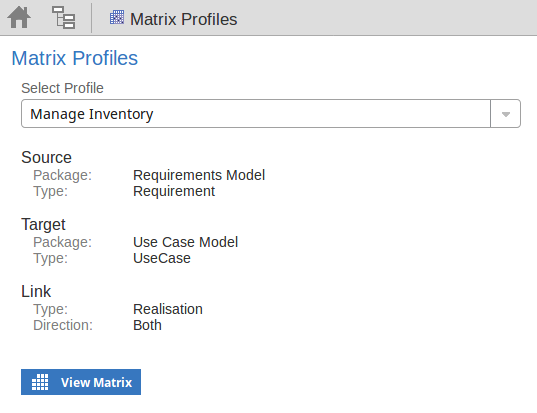Select the Source section heading
The width and height of the screenshot is (537, 413).
coord(46,158)
